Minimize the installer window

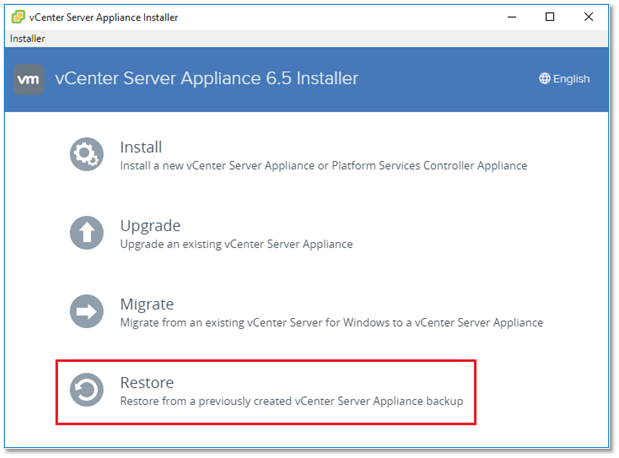click(x=512, y=17)
